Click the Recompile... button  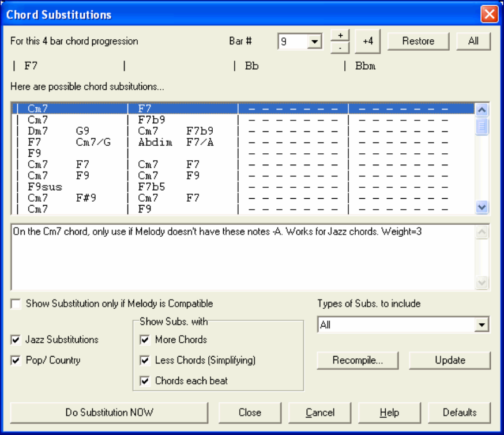pyautogui.click(x=358, y=360)
